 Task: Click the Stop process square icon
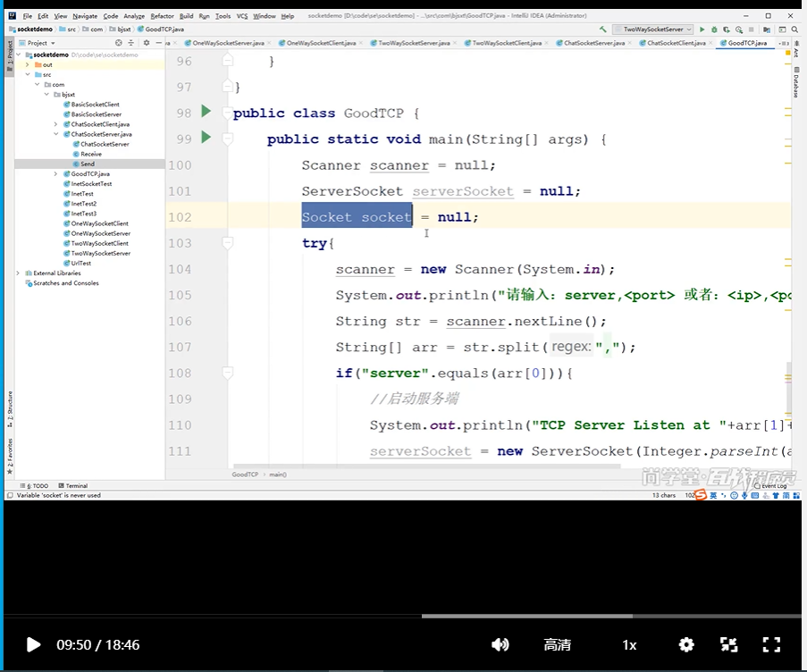(x=752, y=29)
